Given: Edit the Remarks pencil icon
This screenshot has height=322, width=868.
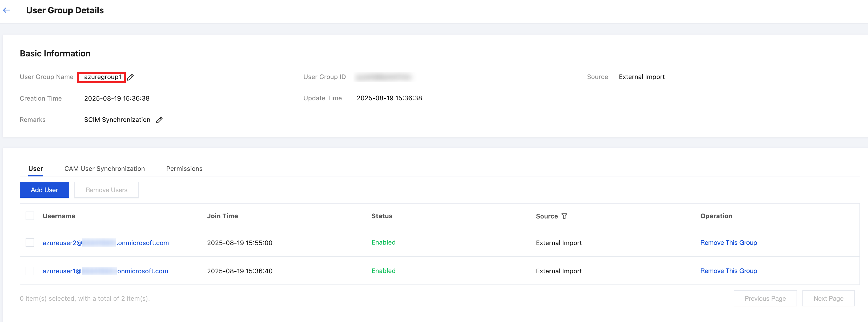Looking at the screenshot, I should pos(159,120).
